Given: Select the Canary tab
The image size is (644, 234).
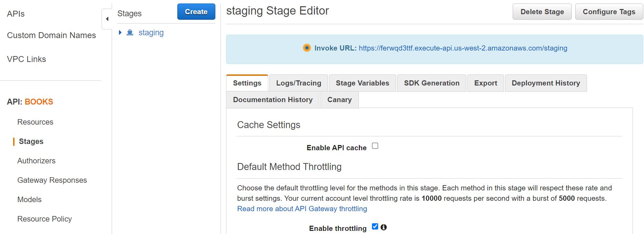Looking at the screenshot, I should [x=339, y=100].
